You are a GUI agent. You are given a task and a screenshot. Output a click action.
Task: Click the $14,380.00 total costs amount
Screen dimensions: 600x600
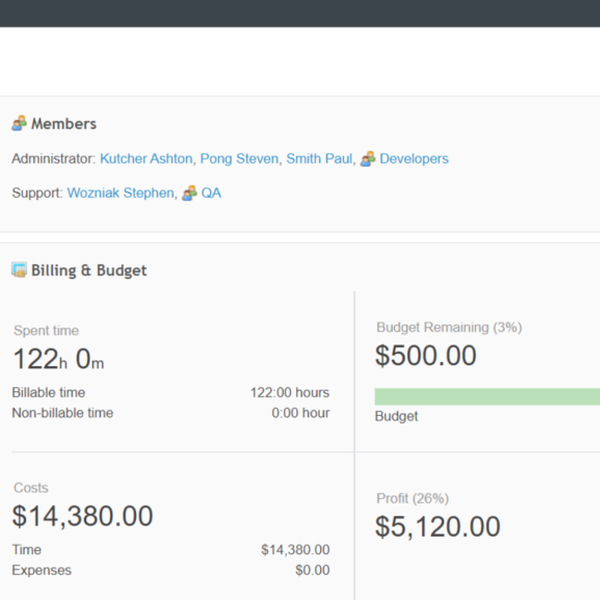[x=82, y=516]
